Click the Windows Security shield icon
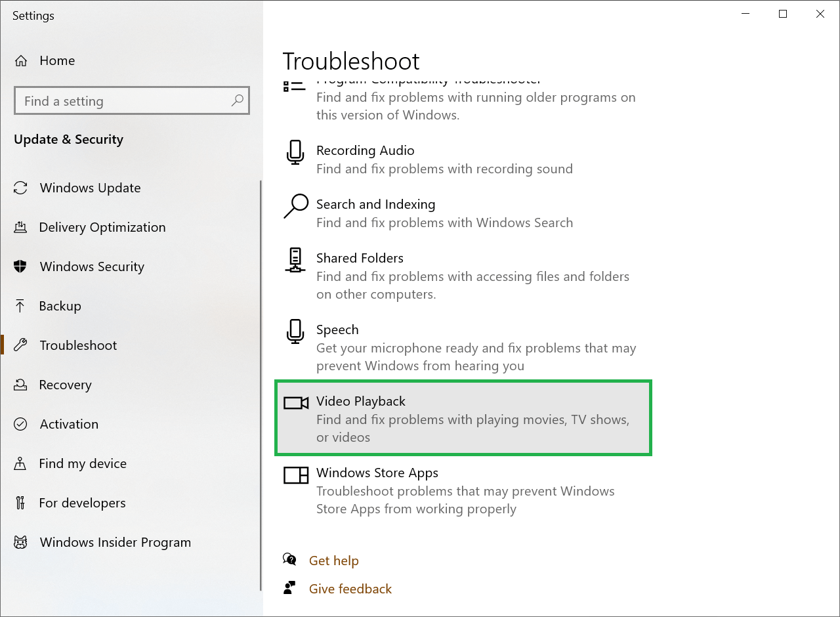Image resolution: width=840 pixels, height=617 pixels. (x=20, y=266)
